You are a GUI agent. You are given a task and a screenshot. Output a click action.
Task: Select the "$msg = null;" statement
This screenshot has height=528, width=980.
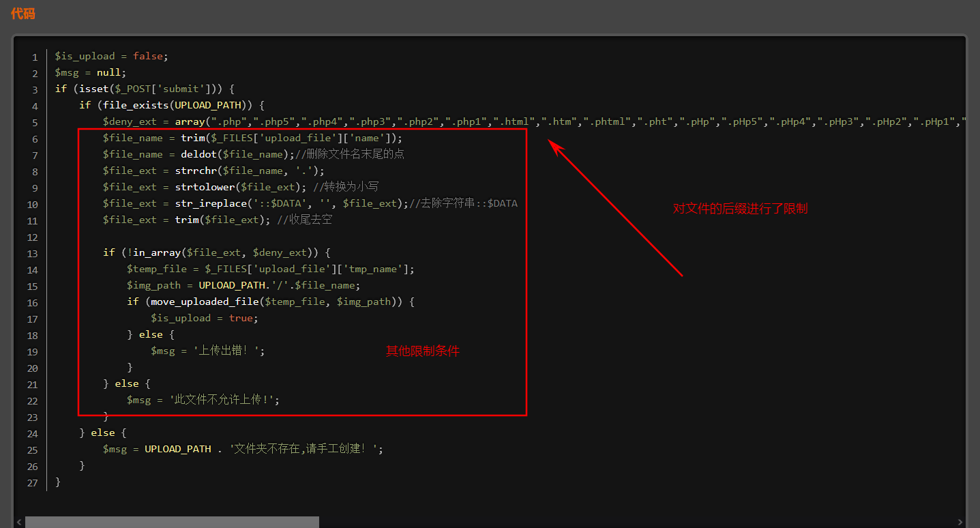[91, 72]
